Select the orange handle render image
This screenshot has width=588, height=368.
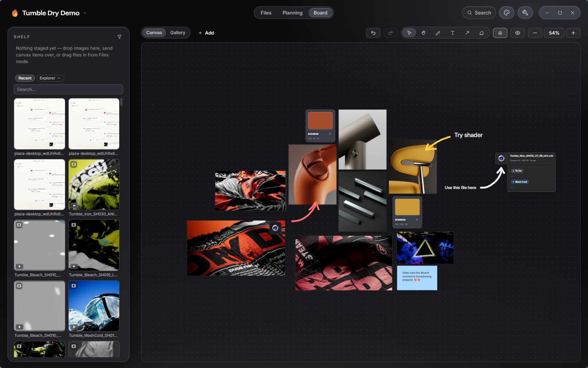click(313, 175)
